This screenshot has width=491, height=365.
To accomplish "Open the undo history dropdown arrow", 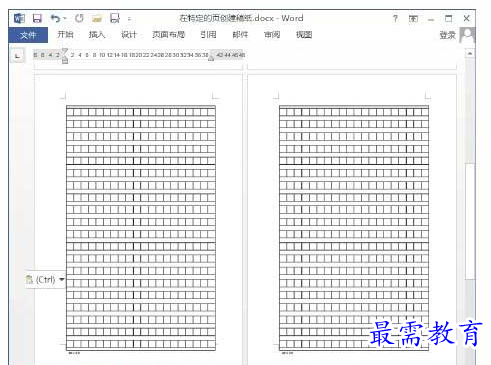I will [x=65, y=18].
